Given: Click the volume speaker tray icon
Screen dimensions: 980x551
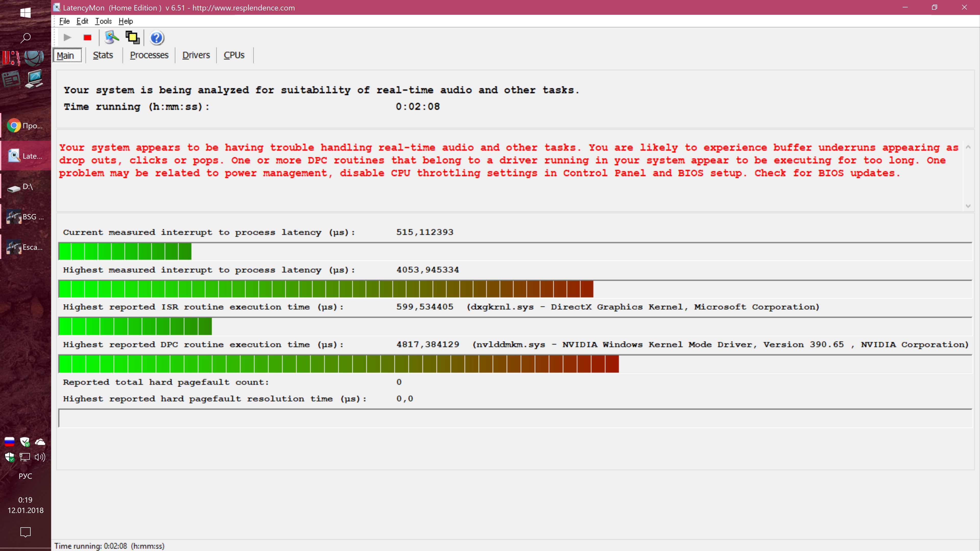Looking at the screenshot, I should pyautogui.click(x=40, y=457).
